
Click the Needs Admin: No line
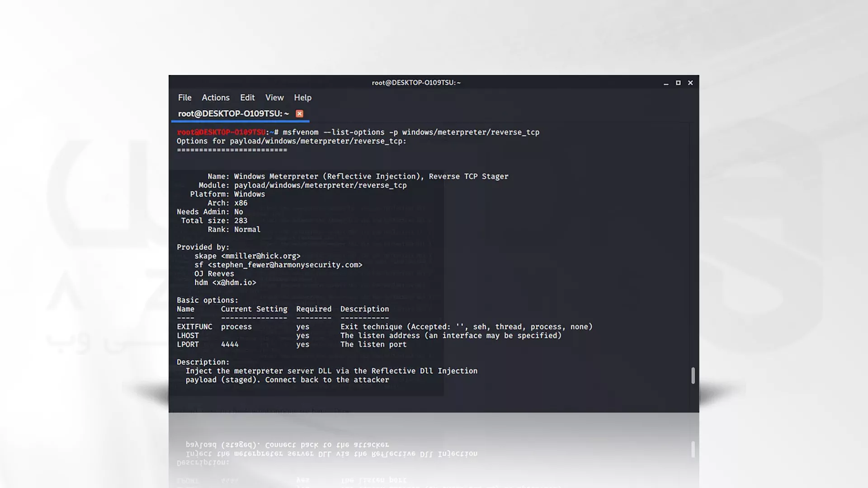(x=210, y=212)
